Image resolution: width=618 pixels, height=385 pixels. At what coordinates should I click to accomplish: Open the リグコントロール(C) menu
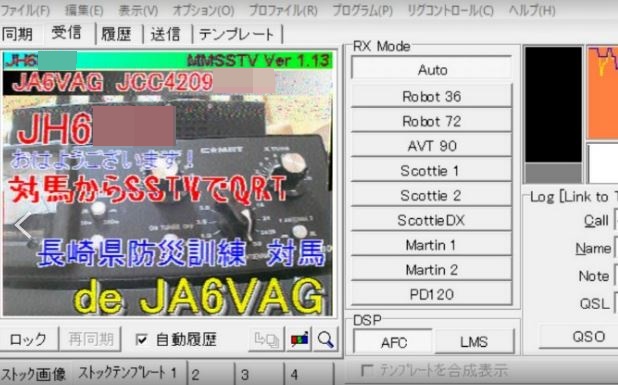tap(450, 10)
